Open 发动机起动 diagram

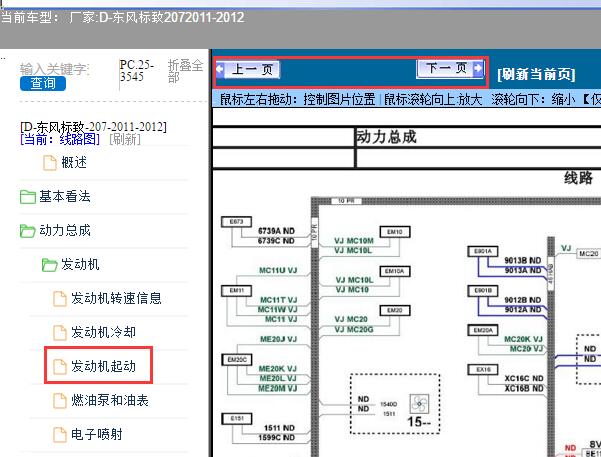(103, 366)
